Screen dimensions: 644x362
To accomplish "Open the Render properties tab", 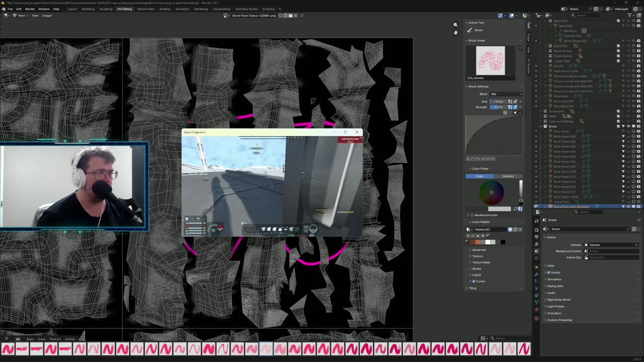I will coord(537,229).
